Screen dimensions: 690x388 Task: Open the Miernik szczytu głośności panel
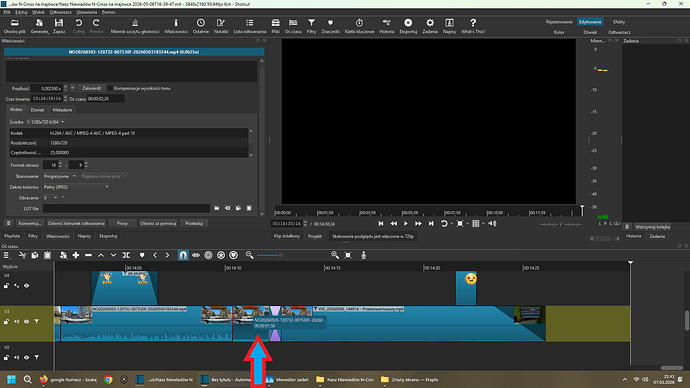pyautogui.click(x=135, y=26)
